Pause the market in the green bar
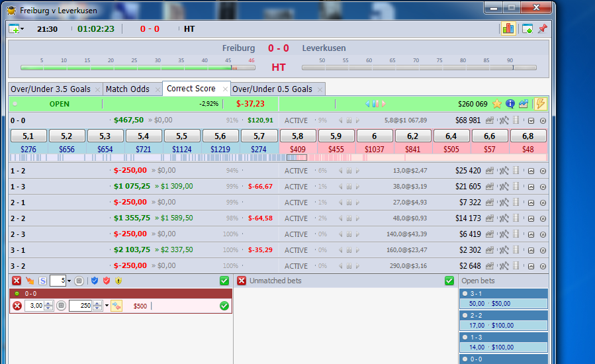This screenshot has height=364, width=595. click(x=375, y=104)
